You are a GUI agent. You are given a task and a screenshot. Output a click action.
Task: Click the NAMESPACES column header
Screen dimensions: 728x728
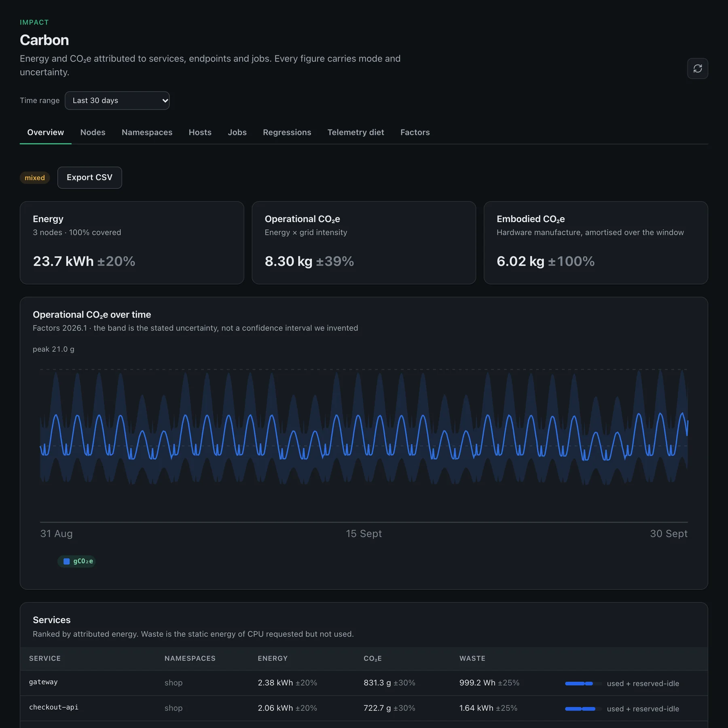(x=190, y=658)
